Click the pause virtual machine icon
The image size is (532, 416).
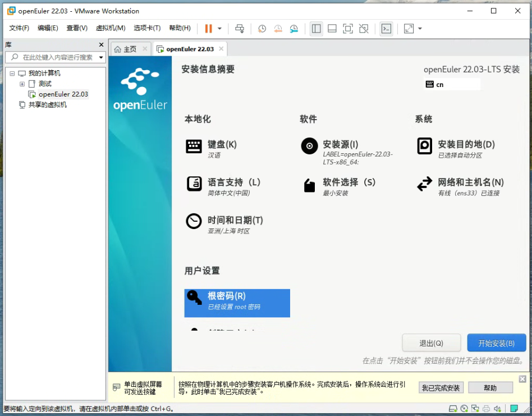point(208,29)
